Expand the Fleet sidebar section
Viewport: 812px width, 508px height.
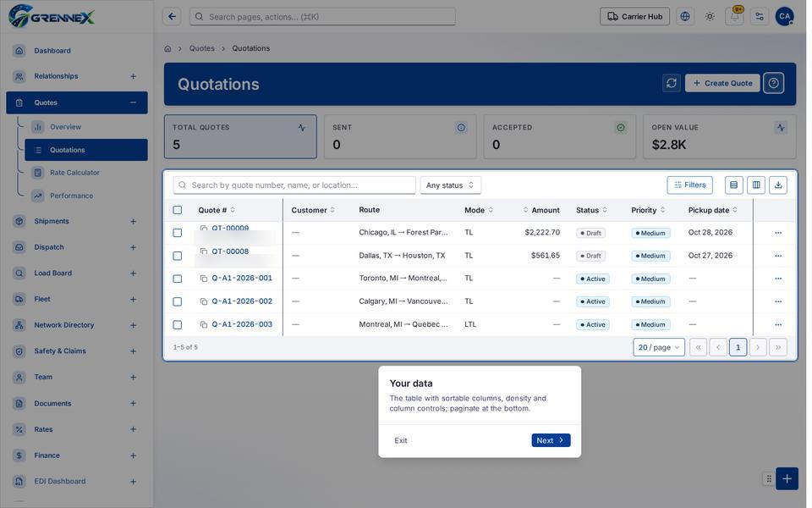point(133,299)
